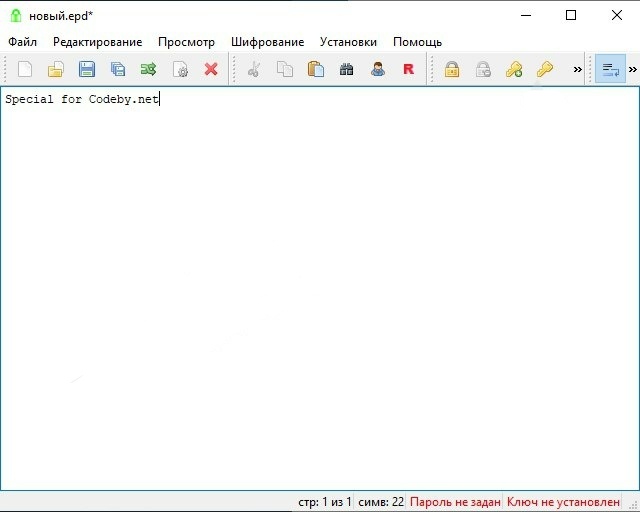Click the 'стр: 1 из 1' status entry
The width and height of the screenshot is (640, 512).
click(324, 502)
